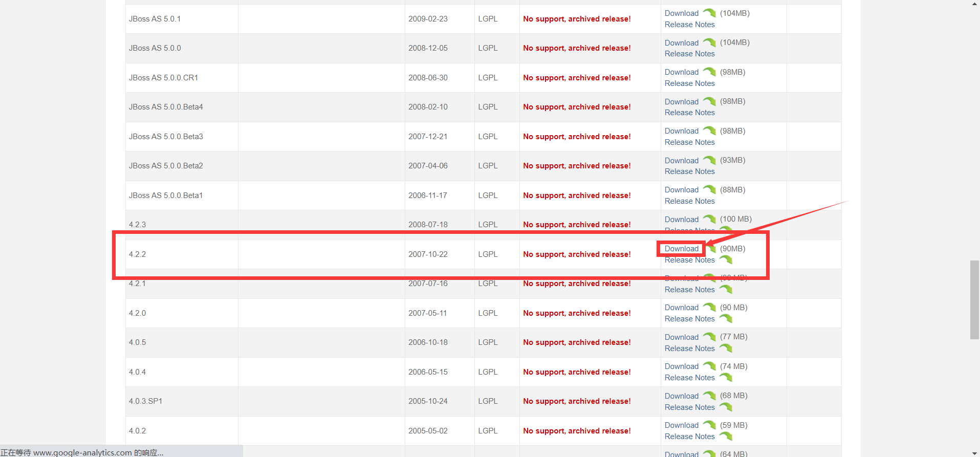This screenshot has height=457, width=980.
Task: Click the green download arrow for version 4.2.0
Action: click(x=709, y=307)
